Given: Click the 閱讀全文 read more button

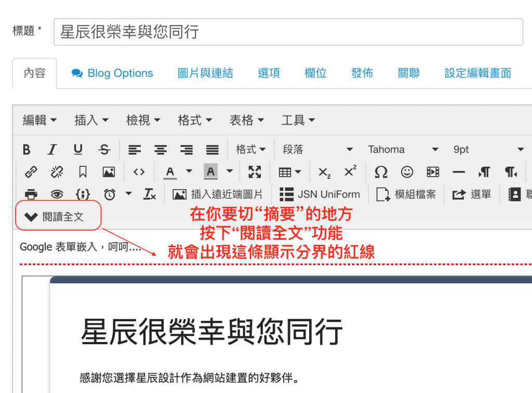Looking at the screenshot, I should coord(58,216).
